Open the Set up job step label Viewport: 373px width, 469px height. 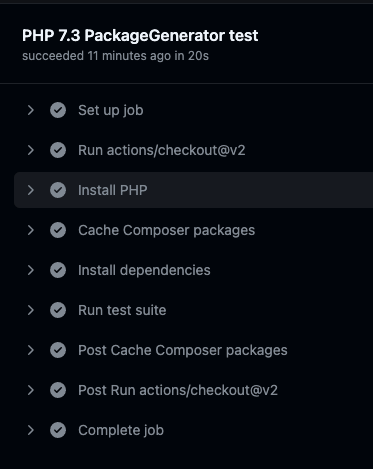111,110
